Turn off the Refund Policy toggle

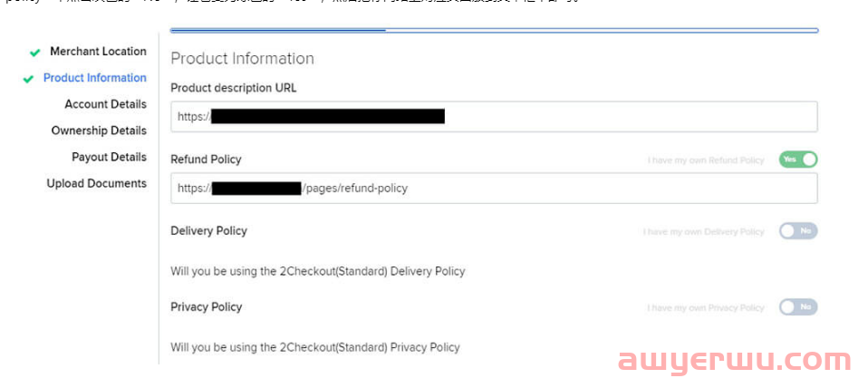tap(797, 160)
